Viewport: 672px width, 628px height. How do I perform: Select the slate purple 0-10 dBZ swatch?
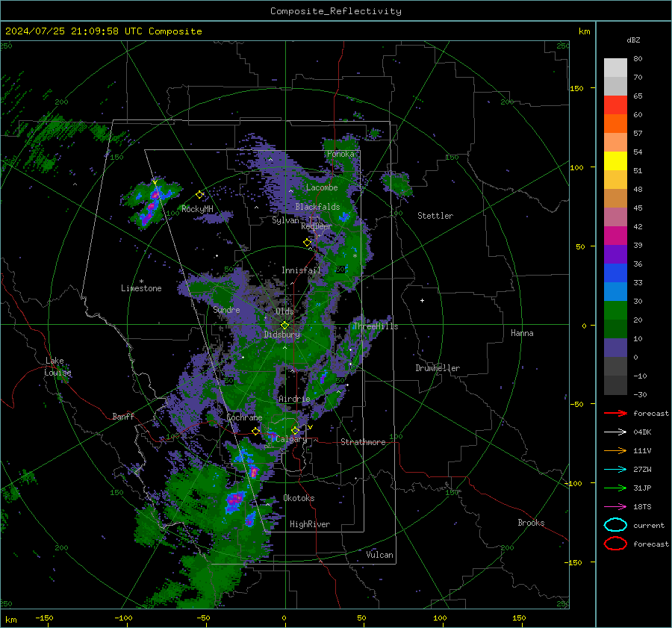615,348
